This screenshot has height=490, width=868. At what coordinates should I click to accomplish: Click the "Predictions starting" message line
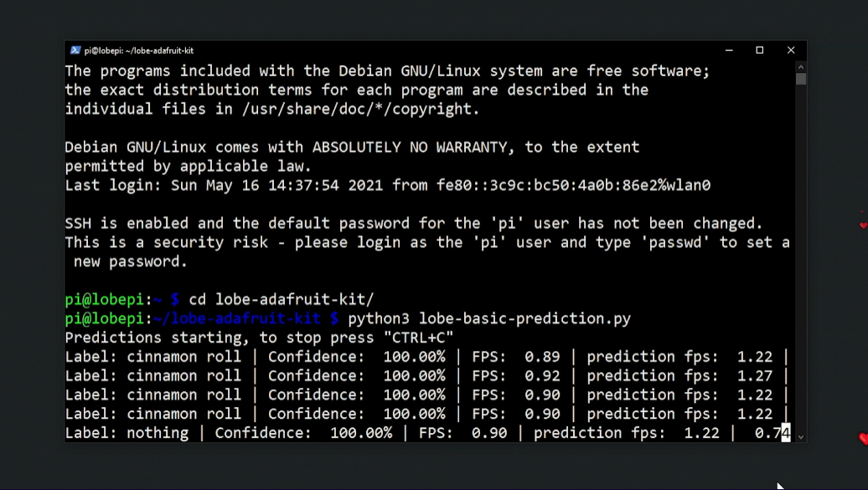click(x=259, y=338)
